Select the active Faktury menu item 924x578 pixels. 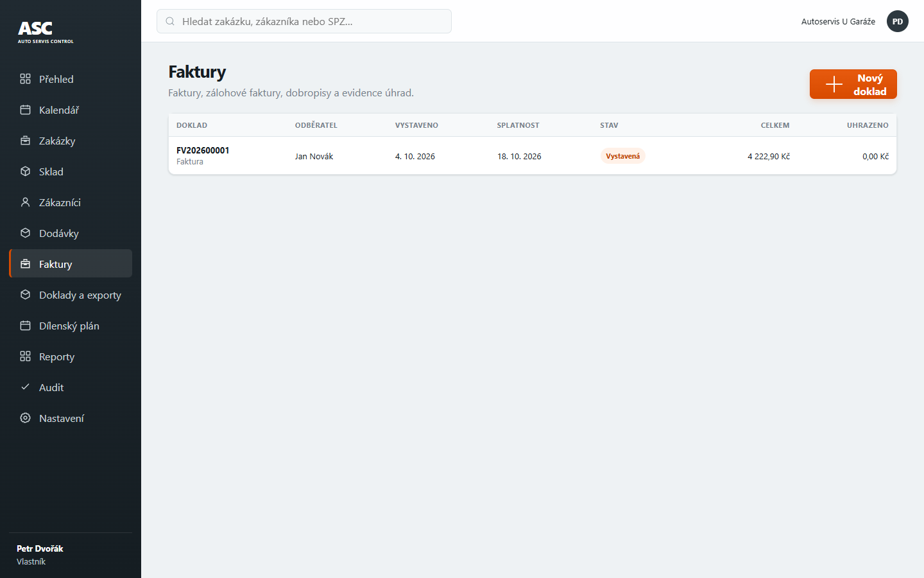point(71,264)
